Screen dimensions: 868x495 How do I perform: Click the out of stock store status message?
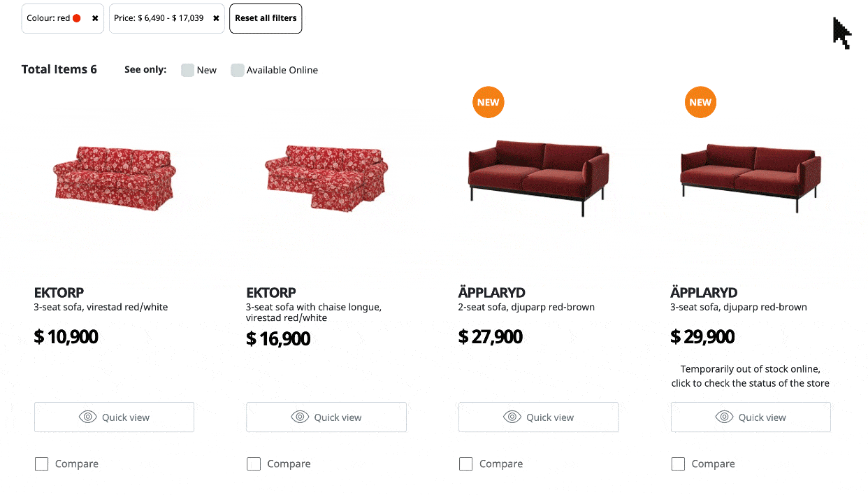(x=751, y=376)
